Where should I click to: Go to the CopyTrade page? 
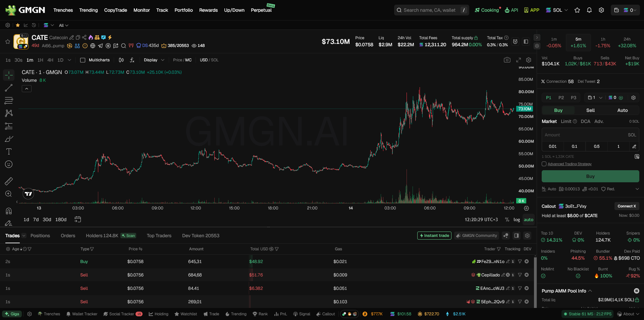point(115,10)
